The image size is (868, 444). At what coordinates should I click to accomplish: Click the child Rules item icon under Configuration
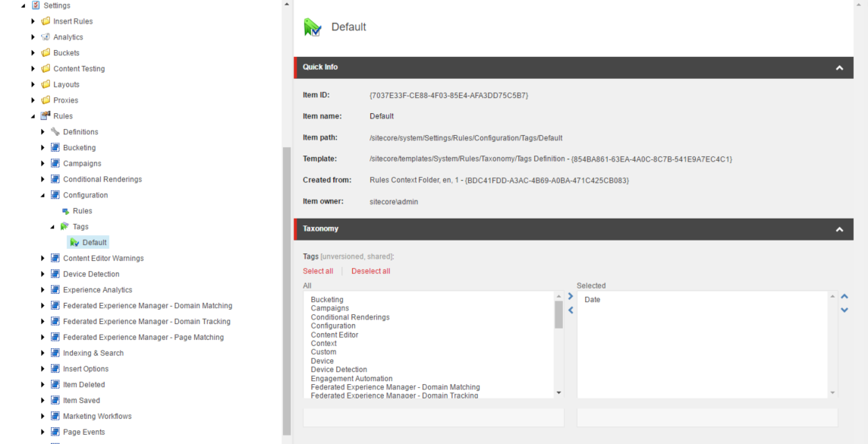click(65, 211)
